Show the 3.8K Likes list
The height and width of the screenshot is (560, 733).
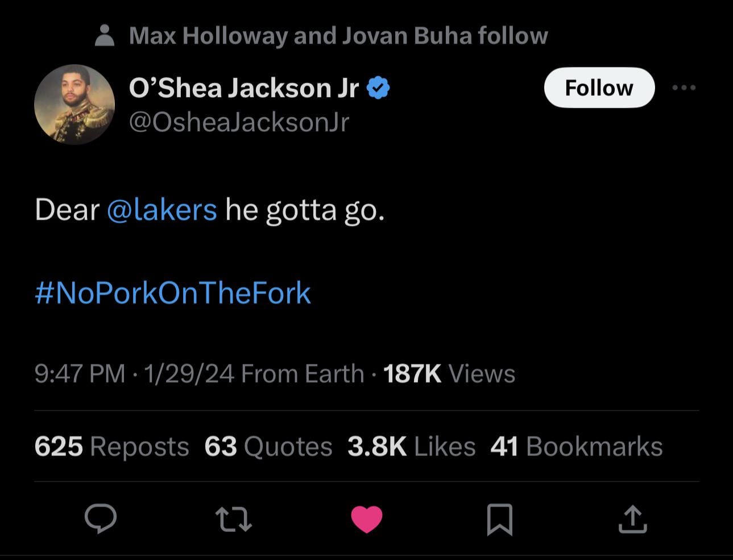coord(411,446)
